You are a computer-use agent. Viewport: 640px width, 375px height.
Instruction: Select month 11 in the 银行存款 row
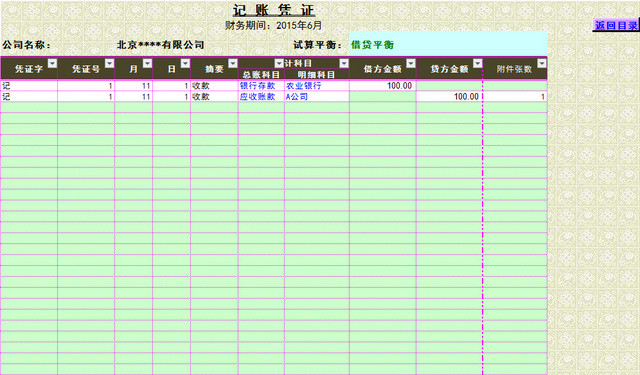point(134,86)
